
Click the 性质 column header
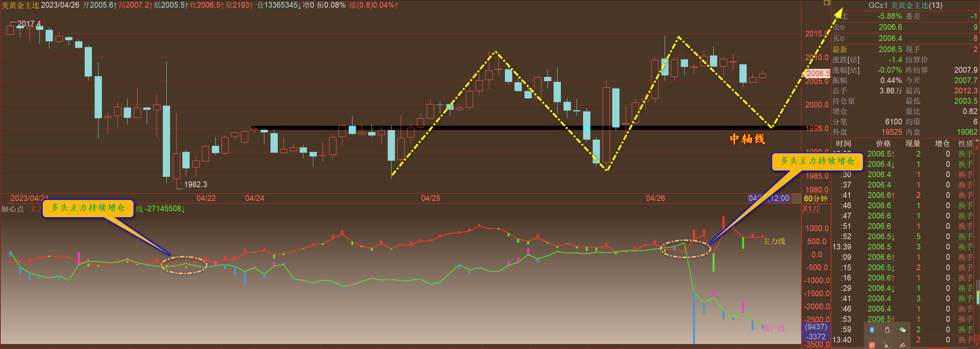pos(965,144)
